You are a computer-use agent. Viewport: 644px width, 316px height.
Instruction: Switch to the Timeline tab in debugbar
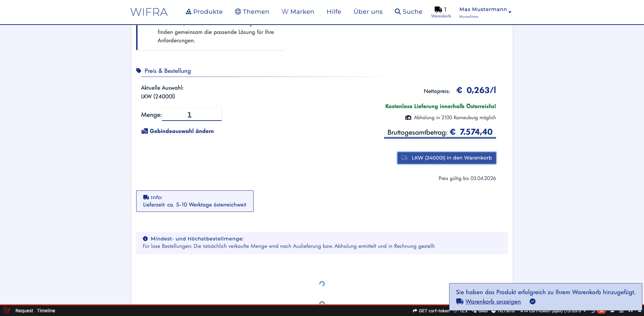(46, 311)
